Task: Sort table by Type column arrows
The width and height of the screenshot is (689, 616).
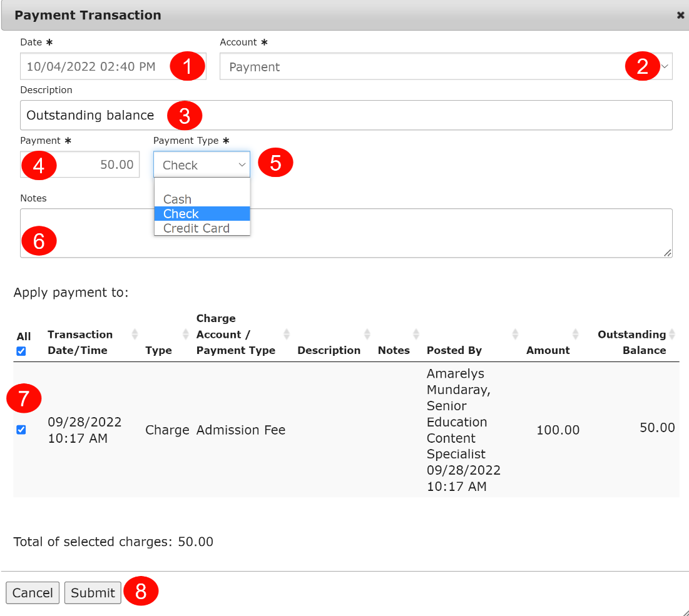Action: tap(185, 335)
